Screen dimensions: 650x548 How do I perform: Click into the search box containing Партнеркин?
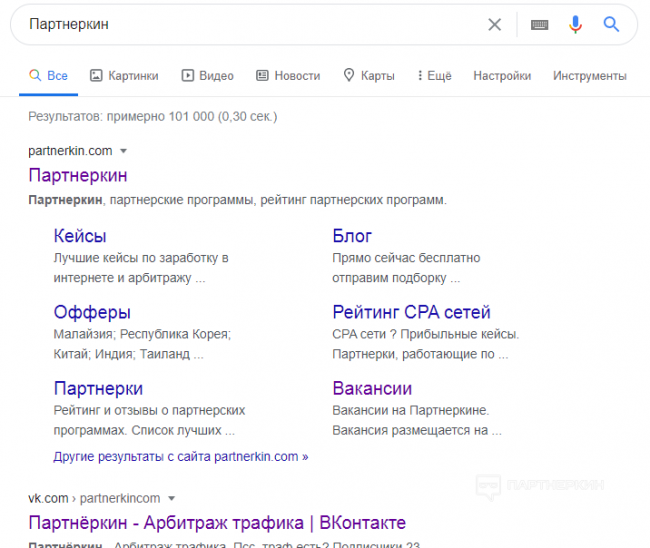[250, 25]
